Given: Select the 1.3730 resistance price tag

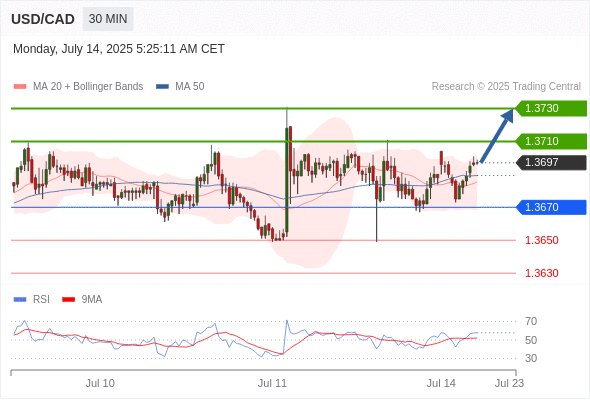Looking at the screenshot, I should (551, 108).
